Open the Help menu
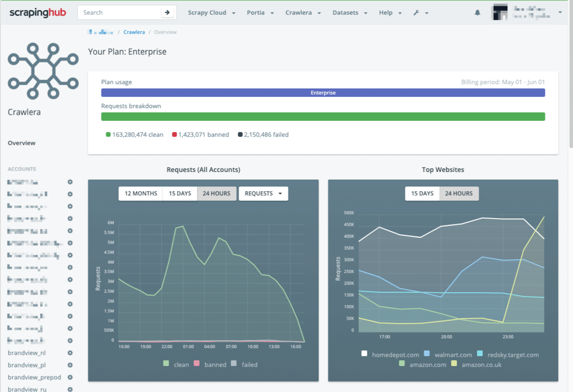The image size is (573, 392). point(390,13)
